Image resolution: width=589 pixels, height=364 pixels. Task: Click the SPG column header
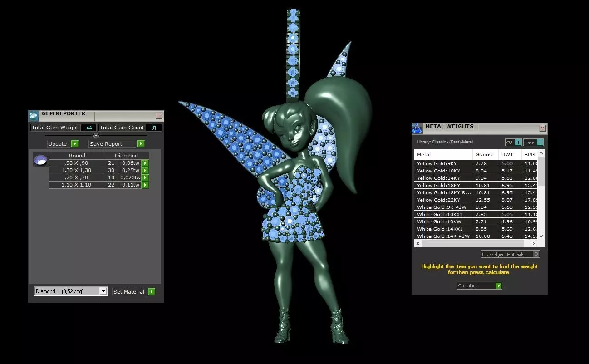coord(530,154)
